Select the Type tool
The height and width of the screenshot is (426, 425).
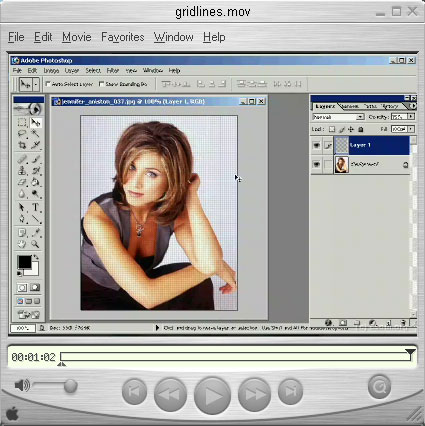35,207
